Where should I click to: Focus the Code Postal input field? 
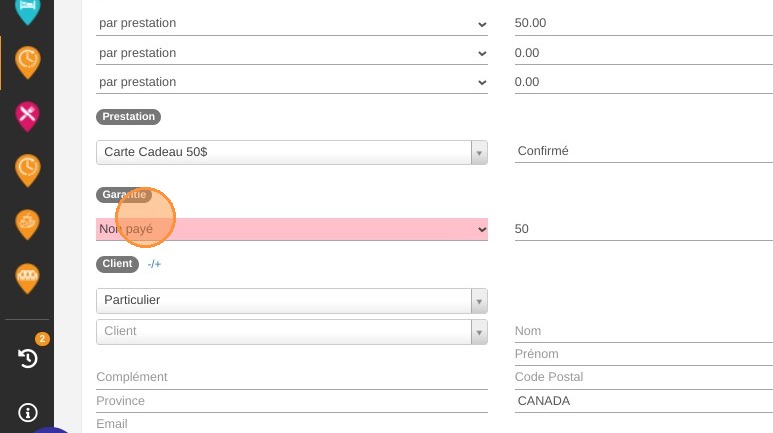644,377
